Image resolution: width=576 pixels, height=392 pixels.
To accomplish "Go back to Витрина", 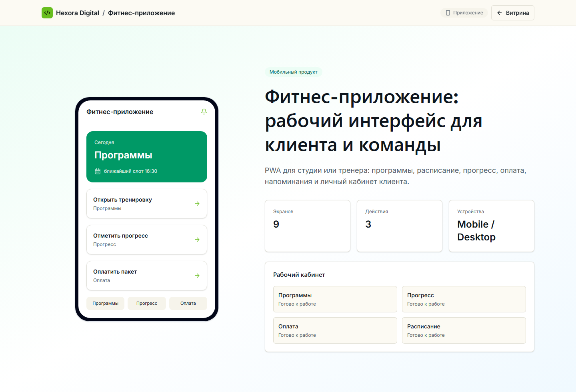I will pos(513,13).
